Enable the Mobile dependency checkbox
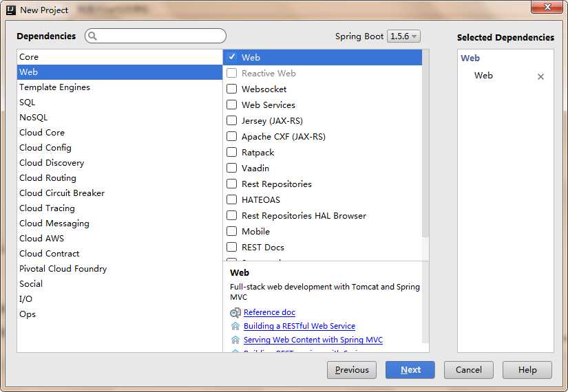The width and height of the screenshot is (568, 392). [x=232, y=231]
